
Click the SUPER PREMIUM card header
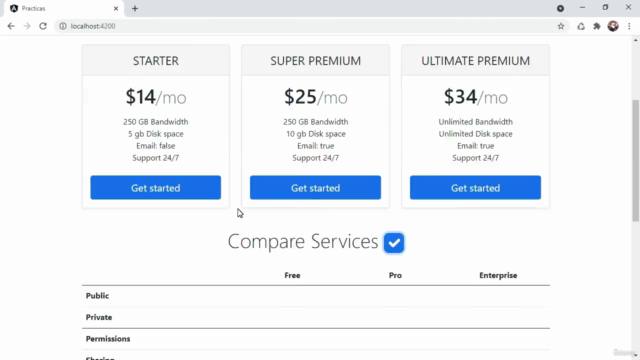[316, 60]
